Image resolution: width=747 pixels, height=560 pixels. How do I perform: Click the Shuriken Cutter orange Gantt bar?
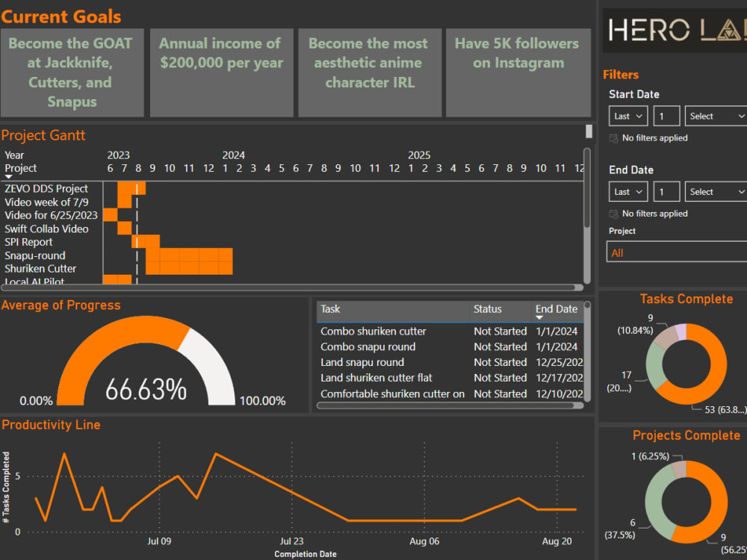189,268
